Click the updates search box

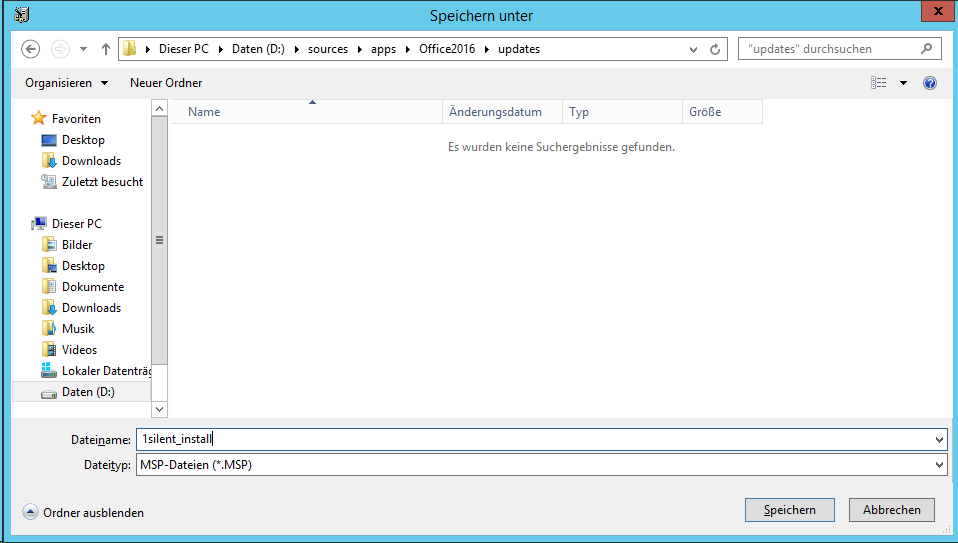pos(830,49)
